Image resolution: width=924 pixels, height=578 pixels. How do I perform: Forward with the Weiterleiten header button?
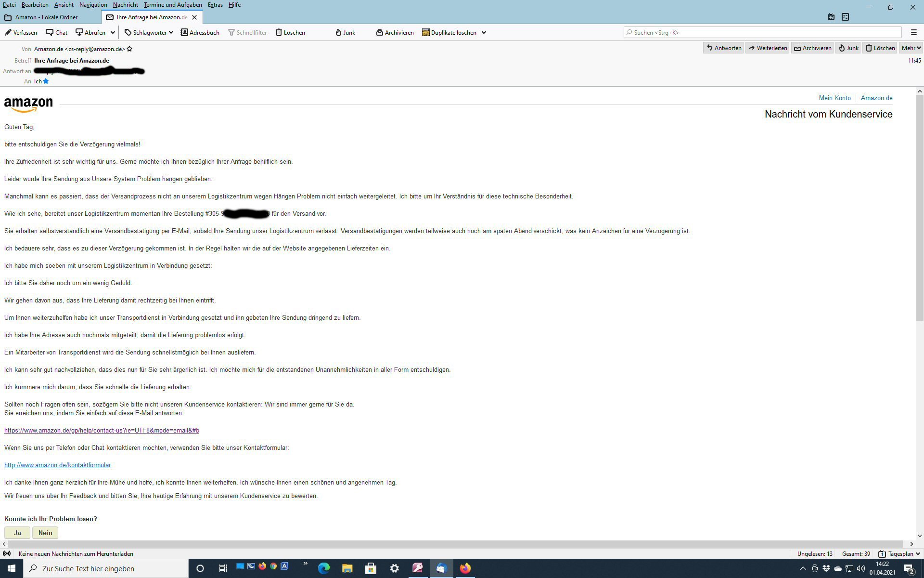click(767, 48)
